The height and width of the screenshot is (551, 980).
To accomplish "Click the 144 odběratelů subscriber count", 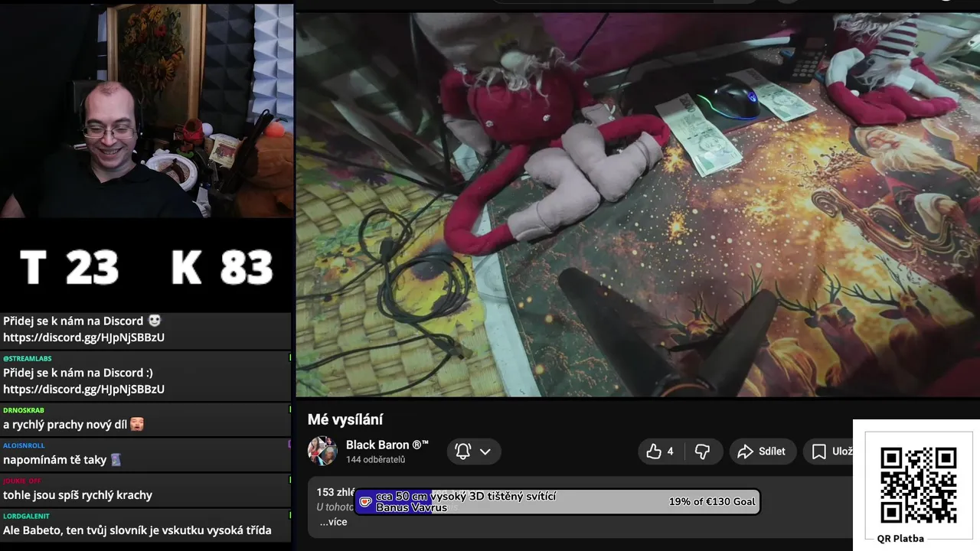I will pyautogui.click(x=376, y=460).
